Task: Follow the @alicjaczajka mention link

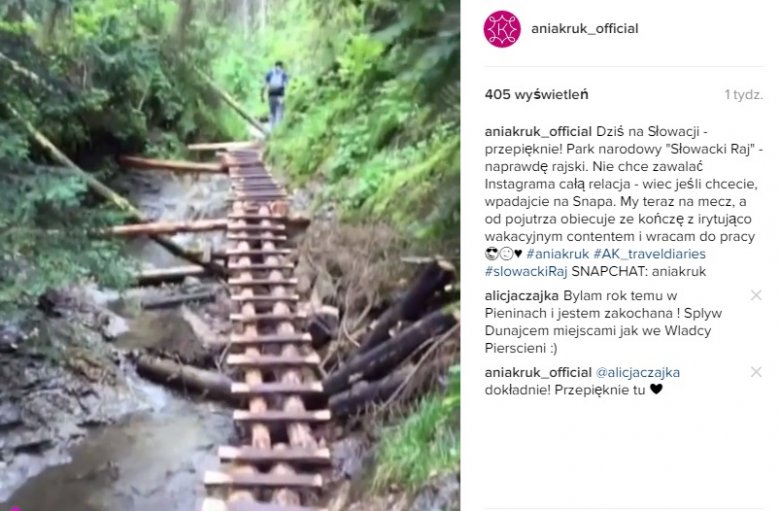Action: (637, 373)
